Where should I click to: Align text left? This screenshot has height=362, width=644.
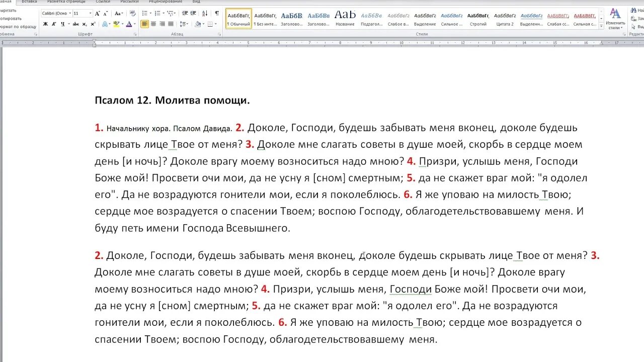[x=145, y=24]
